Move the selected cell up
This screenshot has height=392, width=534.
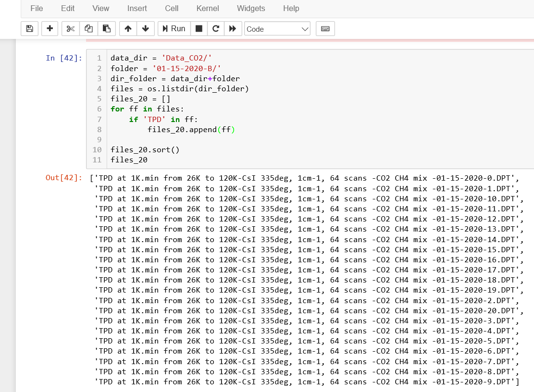[x=127, y=28]
